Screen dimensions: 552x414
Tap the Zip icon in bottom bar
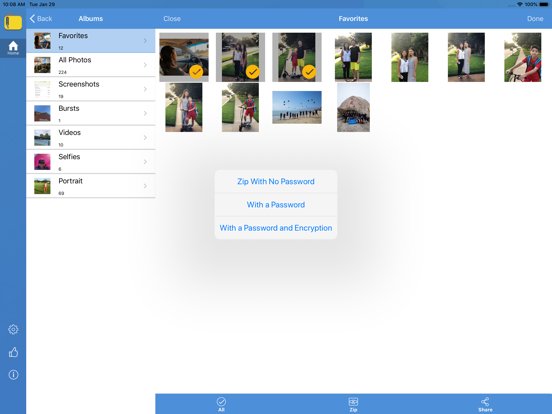coord(353,404)
